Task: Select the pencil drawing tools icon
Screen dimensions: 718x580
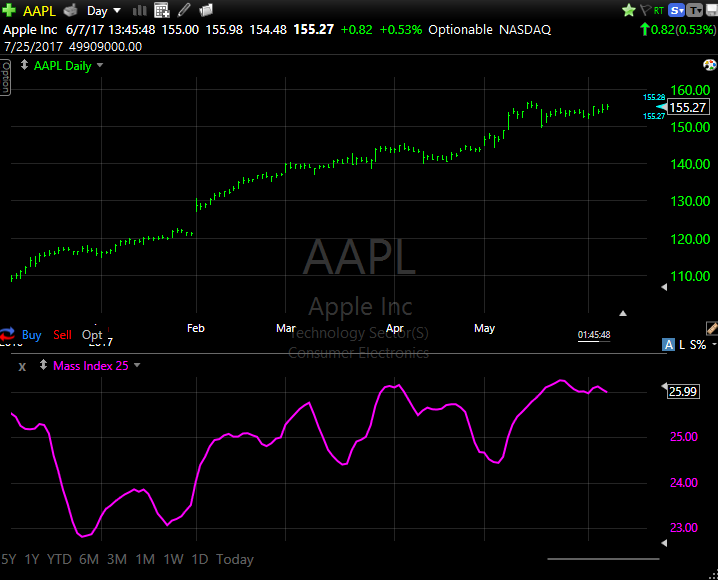Action: click(x=184, y=10)
